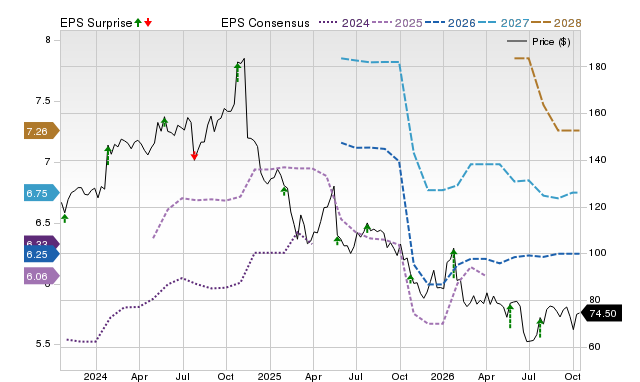Click the light blue 6.75 value tag
The width and height of the screenshot is (640, 382).
(x=42, y=193)
